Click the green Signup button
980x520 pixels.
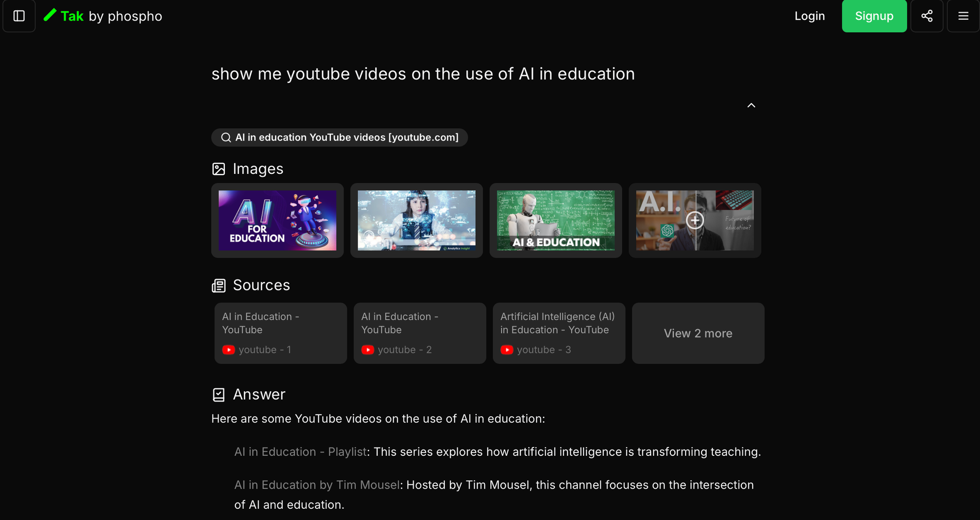pos(874,16)
